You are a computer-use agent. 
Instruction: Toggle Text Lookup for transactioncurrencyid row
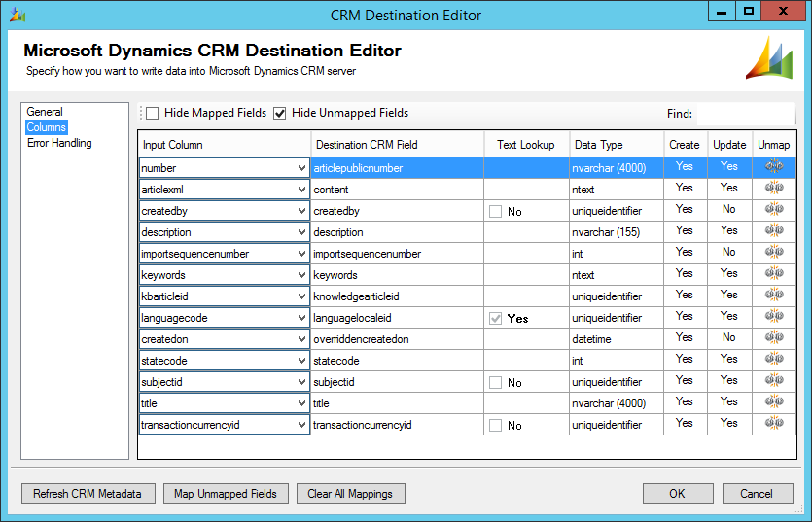[x=496, y=425]
